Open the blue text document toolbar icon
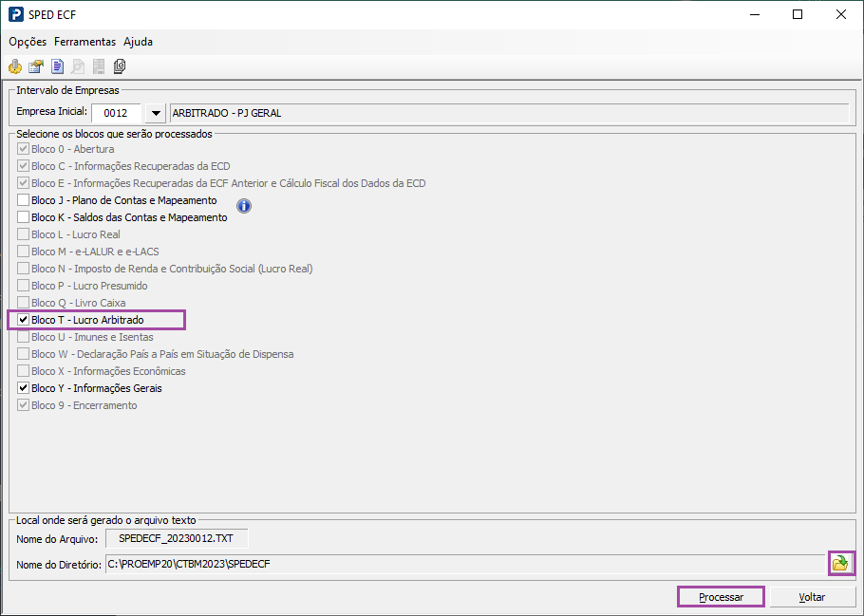 (57, 66)
